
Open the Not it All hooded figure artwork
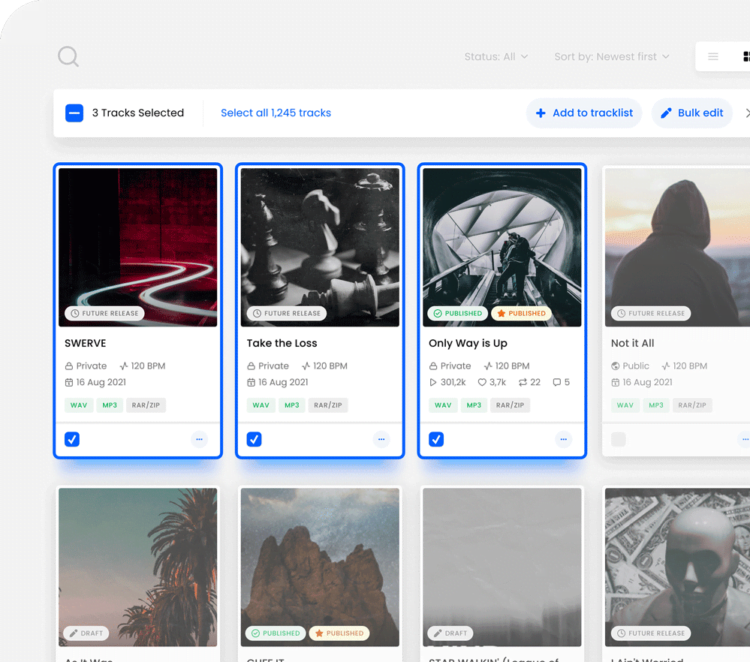pos(677,247)
